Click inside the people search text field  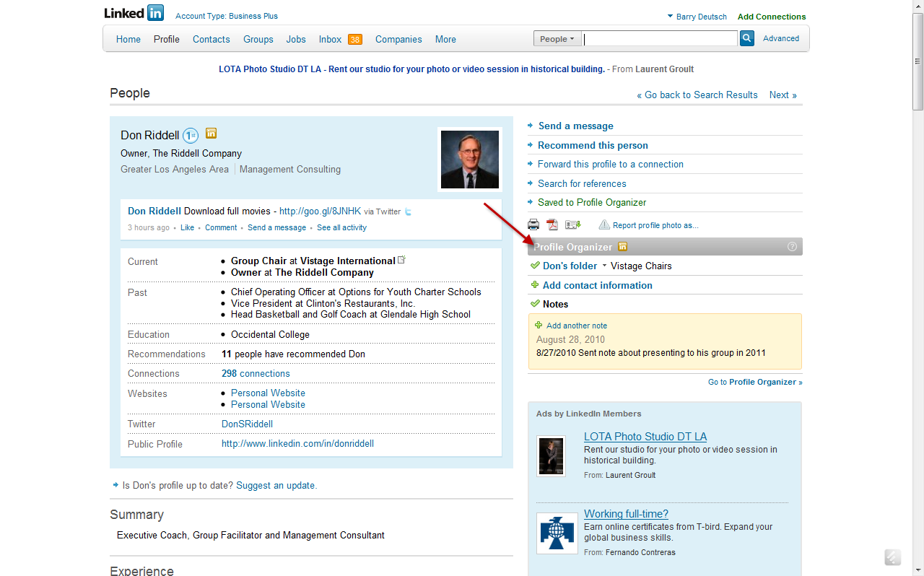click(660, 39)
